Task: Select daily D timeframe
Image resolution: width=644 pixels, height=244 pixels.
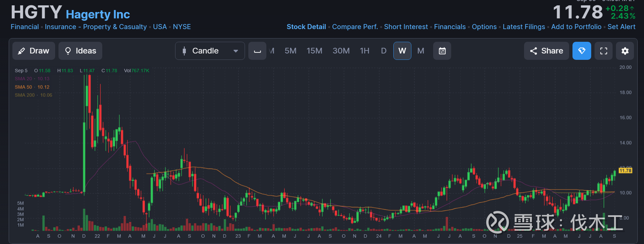Action: click(383, 51)
